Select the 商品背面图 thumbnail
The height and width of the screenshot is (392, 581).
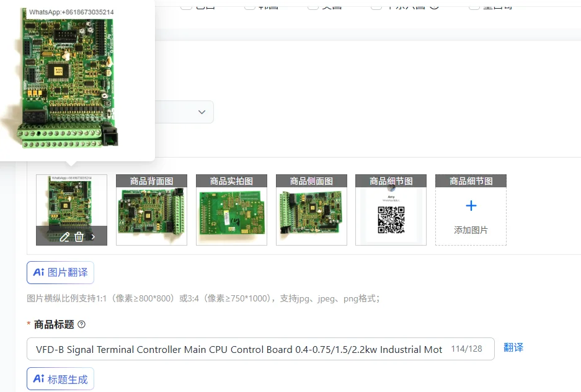click(151, 210)
